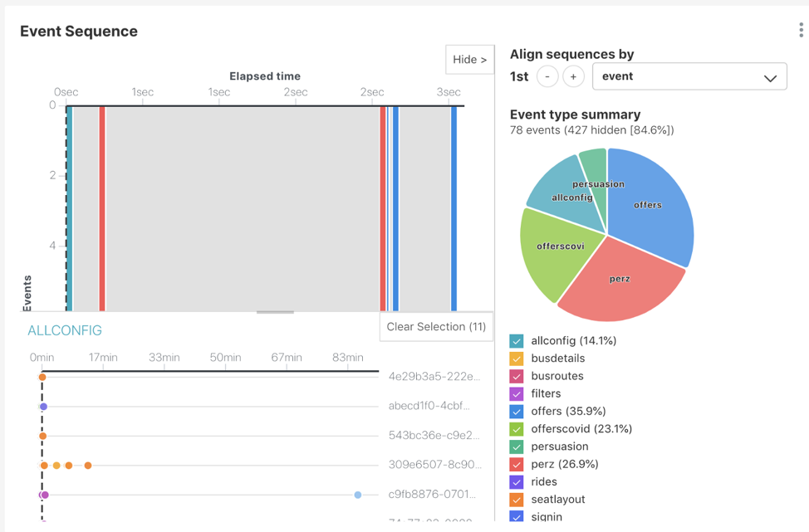This screenshot has height=532, width=809.
Task: Click the blue event dot on row c9fb8876-0701
Action: [356, 495]
